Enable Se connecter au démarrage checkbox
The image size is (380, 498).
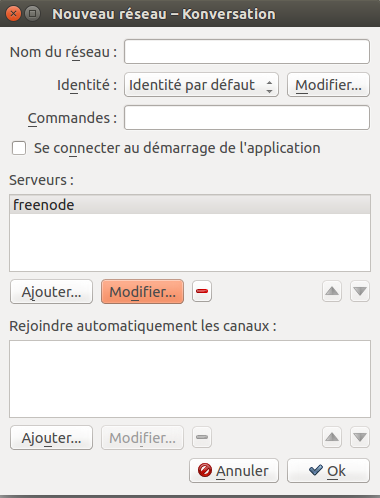[19, 148]
